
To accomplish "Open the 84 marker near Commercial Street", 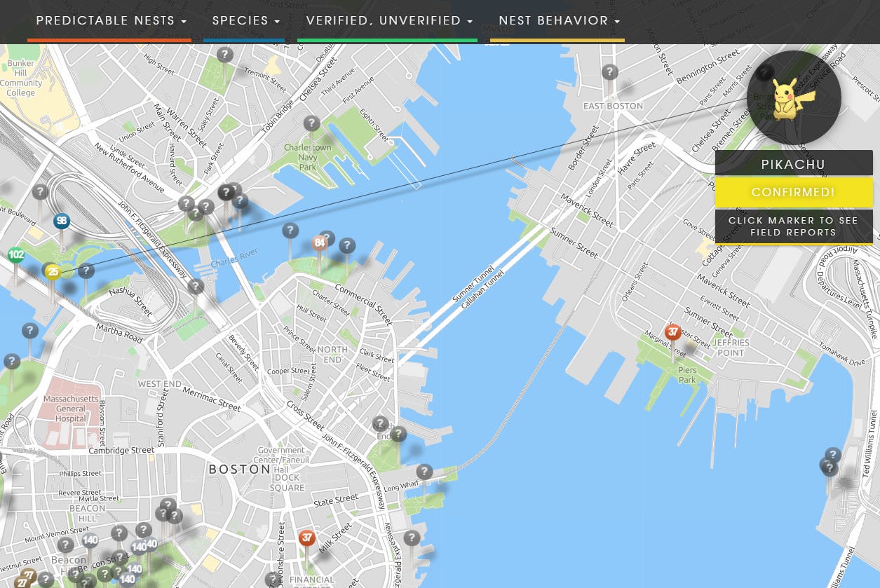I will [x=320, y=243].
